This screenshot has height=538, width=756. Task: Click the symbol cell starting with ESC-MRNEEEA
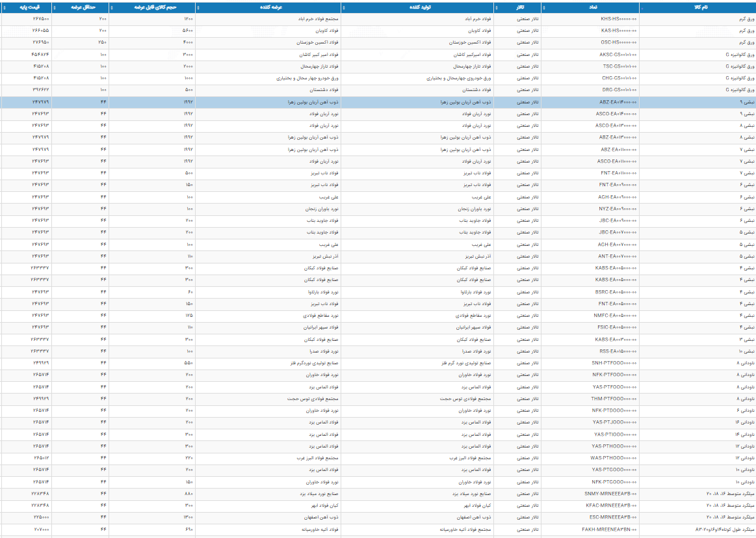[x=591, y=517]
